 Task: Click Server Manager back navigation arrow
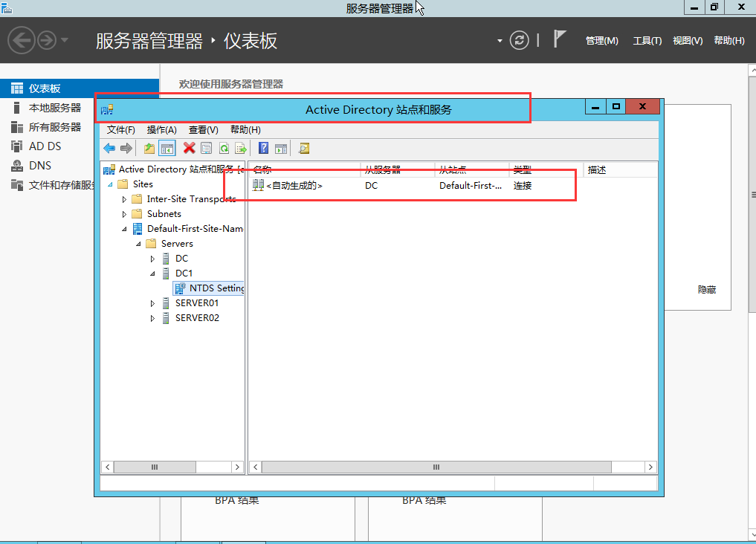coord(22,40)
